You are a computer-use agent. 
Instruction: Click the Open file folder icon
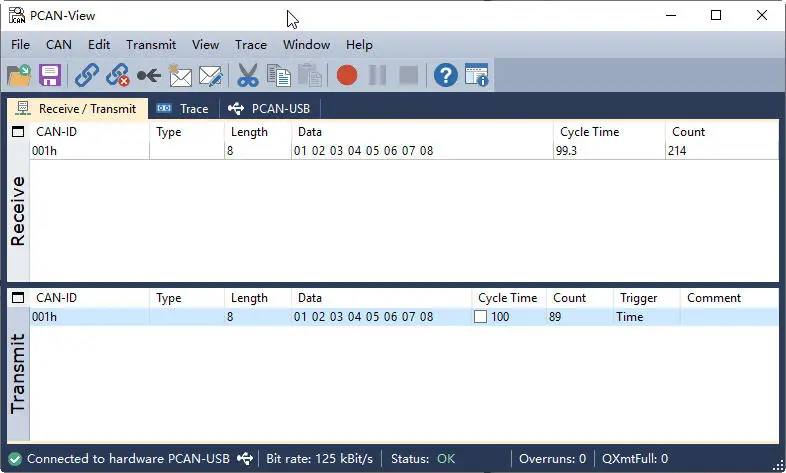19,76
